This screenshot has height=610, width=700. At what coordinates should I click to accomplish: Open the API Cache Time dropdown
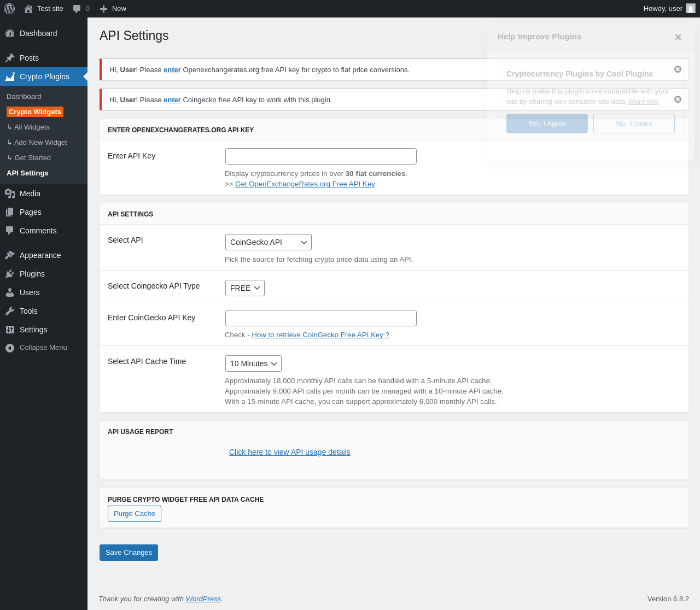coord(253,363)
